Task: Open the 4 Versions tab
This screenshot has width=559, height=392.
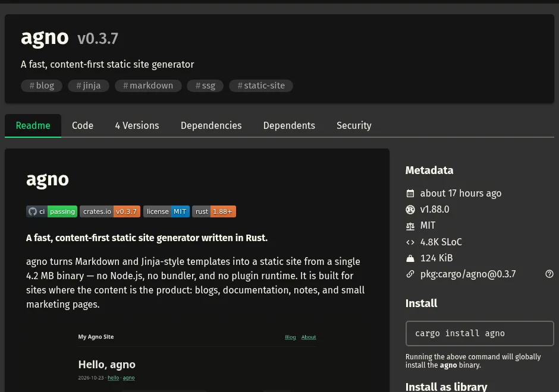Action: coord(137,126)
